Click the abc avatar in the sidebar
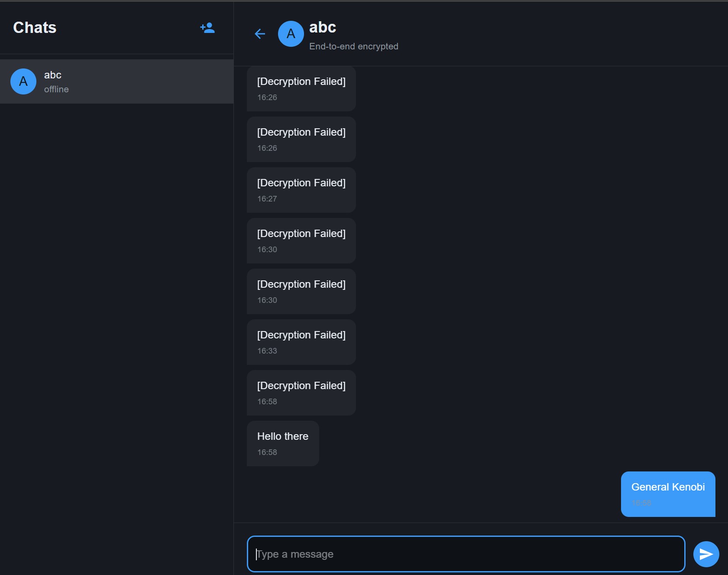This screenshot has width=728, height=575. [23, 81]
